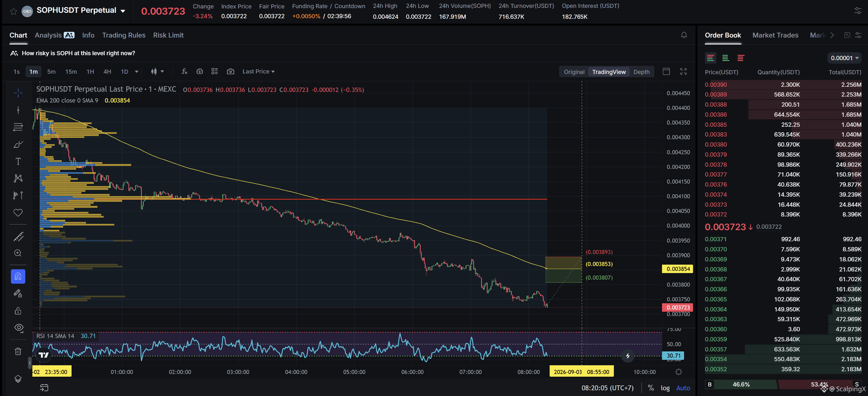Expand chart to fullscreen
Image resolution: width=868 pixels, height=396 pixels.
[x=683, y=71]
